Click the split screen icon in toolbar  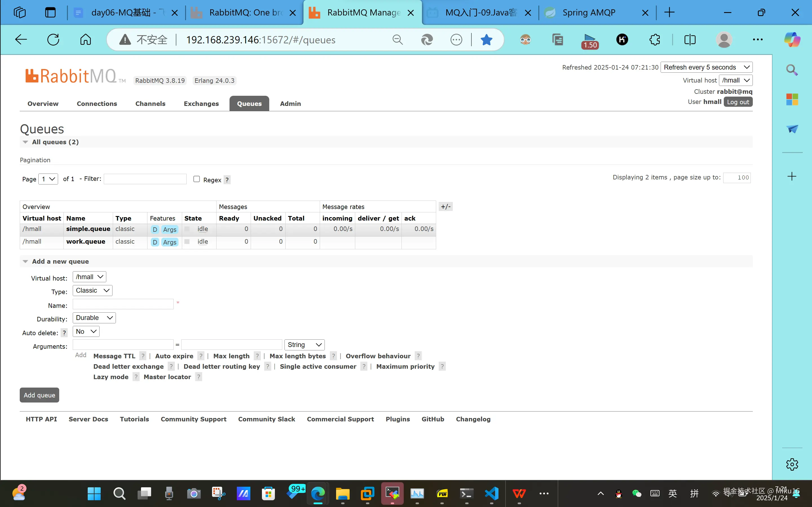tap(690, 40)
